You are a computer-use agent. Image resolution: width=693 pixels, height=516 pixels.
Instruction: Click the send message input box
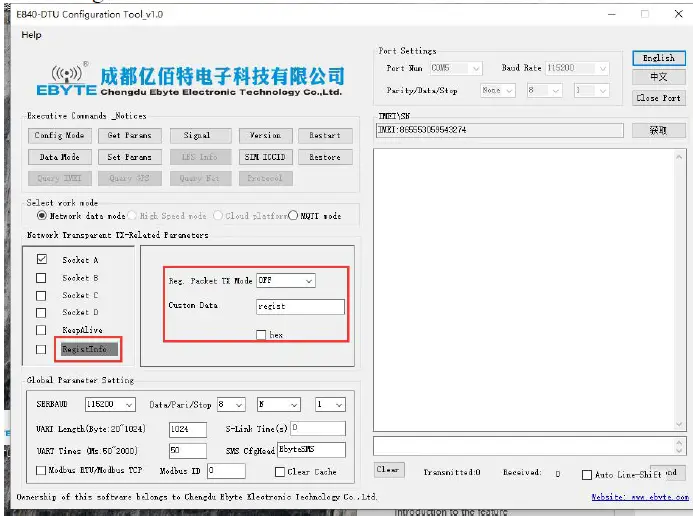(x=526, y=447)
